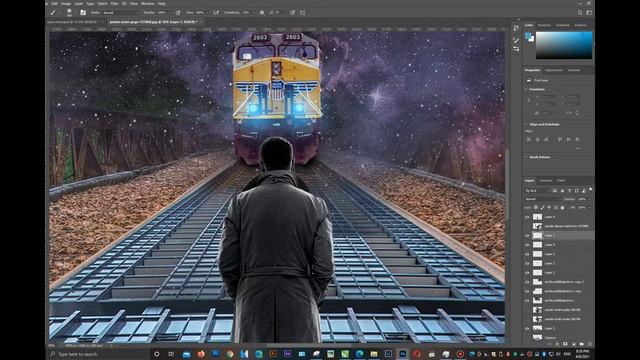This screenshot has height=360, width=640.
Task: Toggle the Brush Settings panel icon in options bar
Action: [x=83, y=13]
